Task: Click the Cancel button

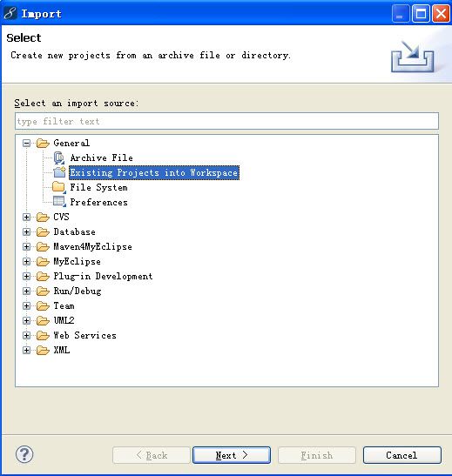Action: tap(401, 455)
